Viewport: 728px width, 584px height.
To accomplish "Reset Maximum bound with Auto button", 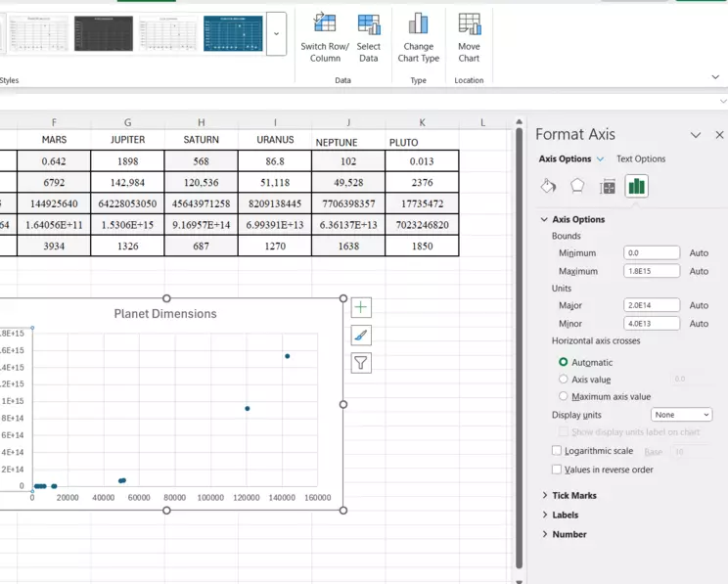I will point(699,271).
